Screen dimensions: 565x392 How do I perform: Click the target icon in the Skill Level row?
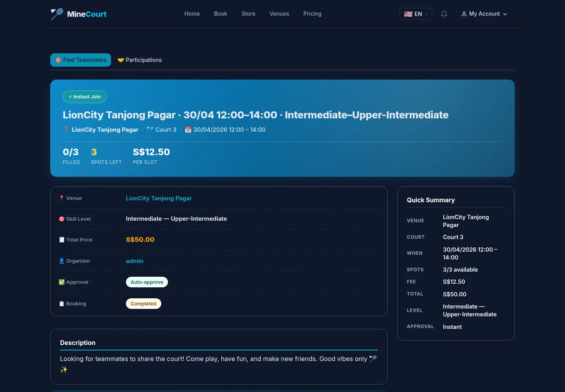[x=62, y=219]
